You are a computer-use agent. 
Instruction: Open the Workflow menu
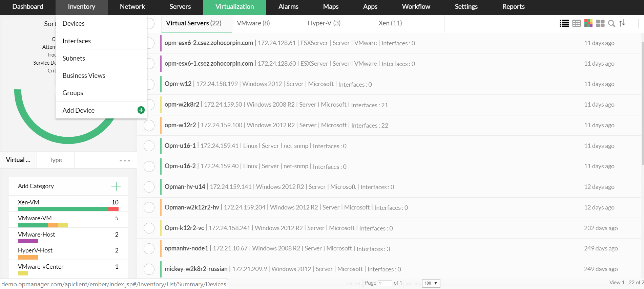416,7
